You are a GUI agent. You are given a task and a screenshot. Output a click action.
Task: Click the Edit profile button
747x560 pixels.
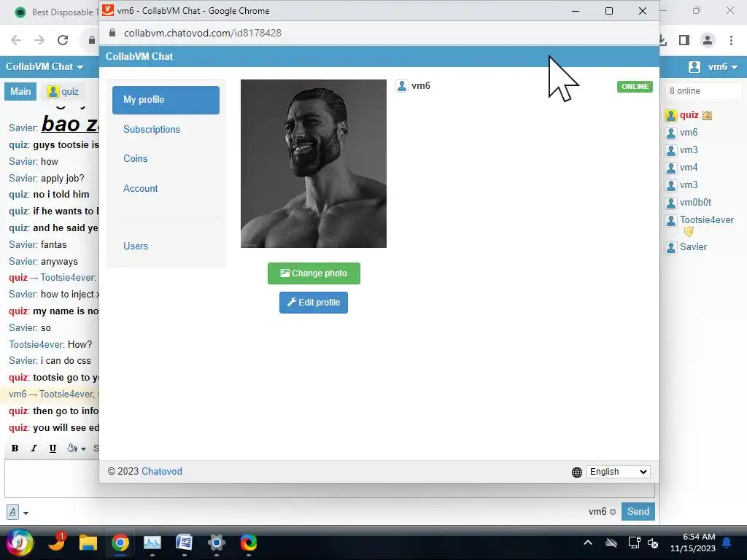coord(314,303)
